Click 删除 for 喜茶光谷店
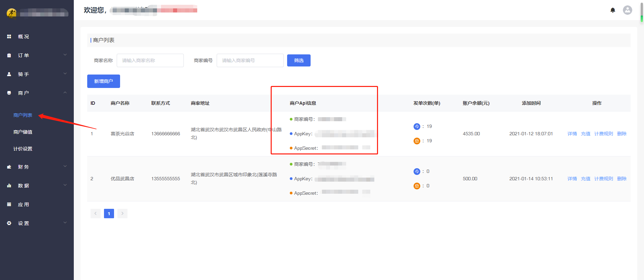 click(622, 134)
